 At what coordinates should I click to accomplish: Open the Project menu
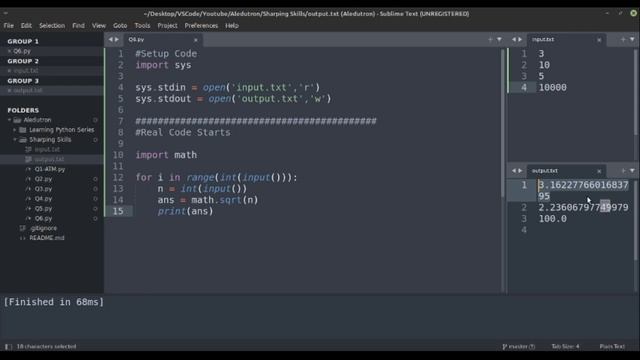point(167,25)
